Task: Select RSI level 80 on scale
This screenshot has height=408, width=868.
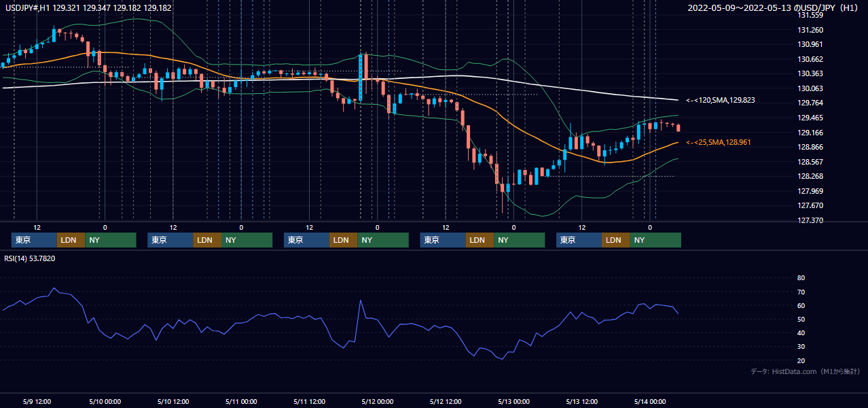Action: click(x=801, y=278)
